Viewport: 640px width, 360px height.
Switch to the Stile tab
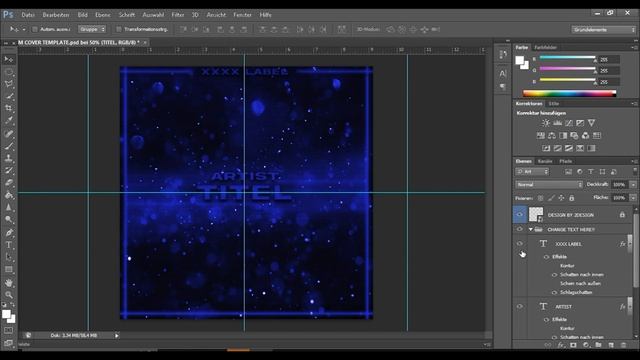pyautogui.click(x=553, y=104)
